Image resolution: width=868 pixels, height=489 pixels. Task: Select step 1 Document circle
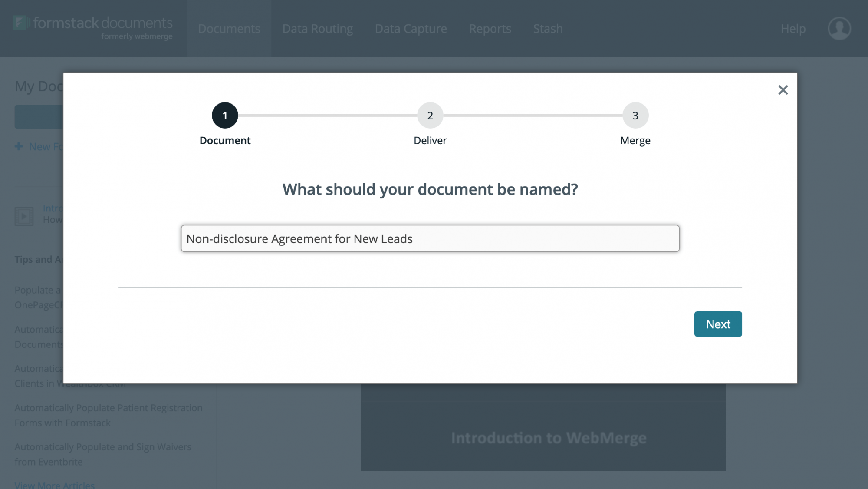[x=225, y=115]
